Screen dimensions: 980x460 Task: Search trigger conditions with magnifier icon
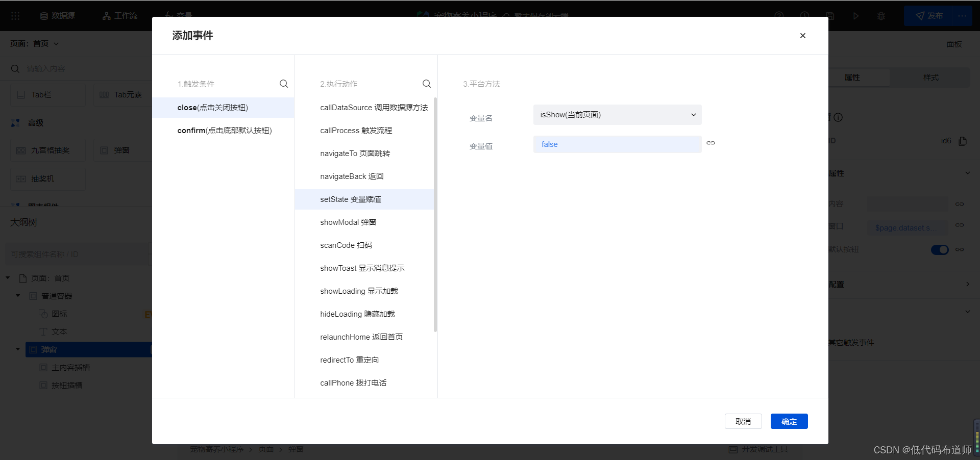click(x=284, y=84)
